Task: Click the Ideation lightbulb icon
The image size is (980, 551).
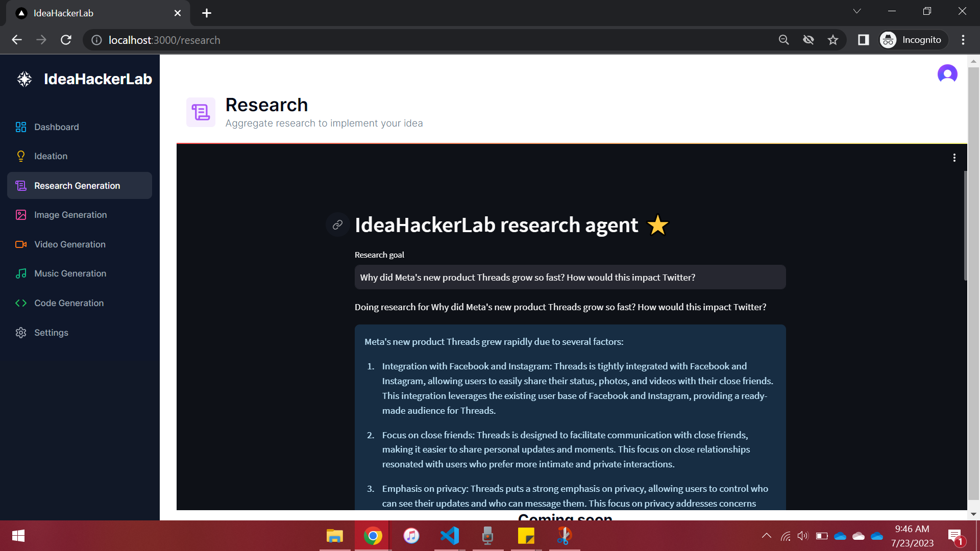Action: [21, 156]
